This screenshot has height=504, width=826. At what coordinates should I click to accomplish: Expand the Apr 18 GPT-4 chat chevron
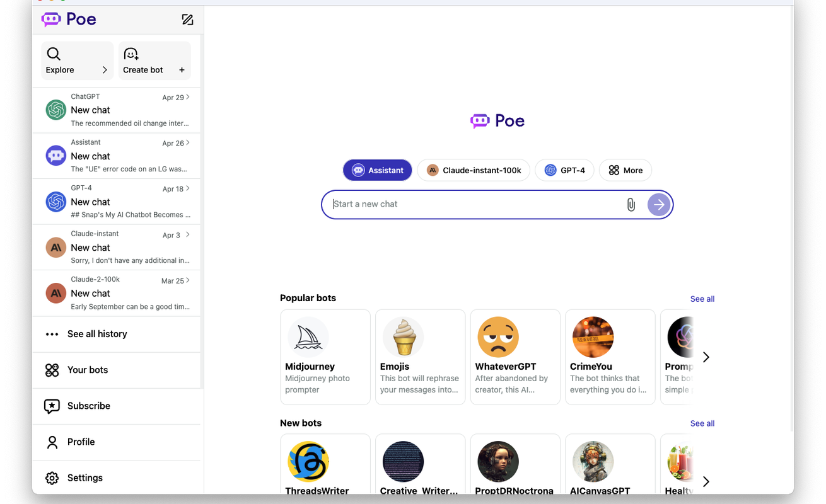coord(188,188)
